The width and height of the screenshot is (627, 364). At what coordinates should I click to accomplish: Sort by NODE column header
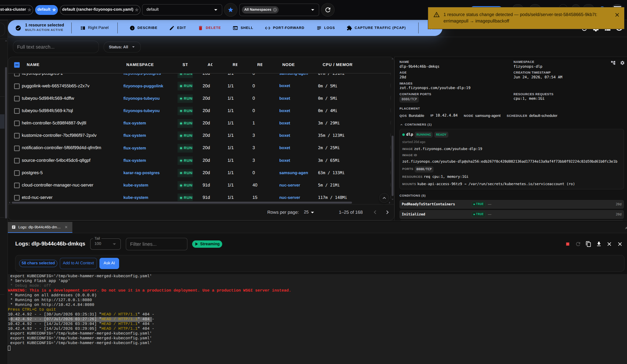(x=288, y=65)
